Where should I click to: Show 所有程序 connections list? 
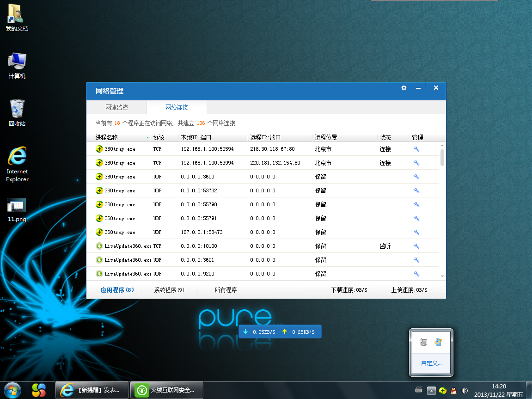(226, 290)
